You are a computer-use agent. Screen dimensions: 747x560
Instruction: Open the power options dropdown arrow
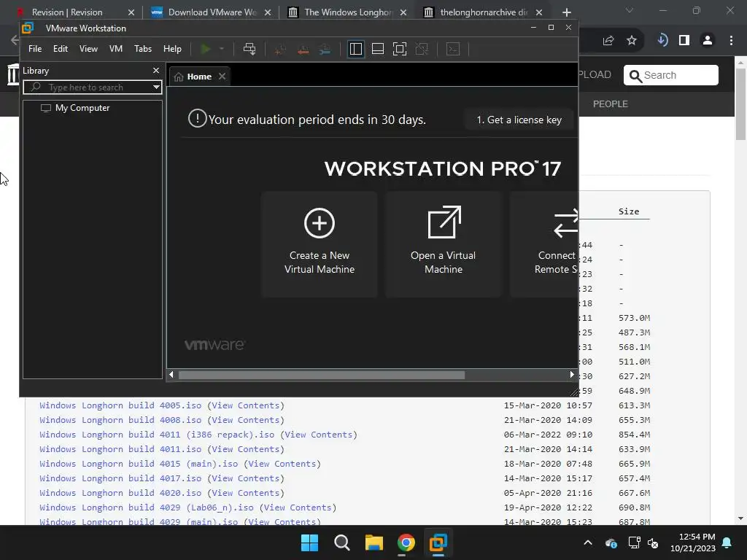(x=222, y=49)
